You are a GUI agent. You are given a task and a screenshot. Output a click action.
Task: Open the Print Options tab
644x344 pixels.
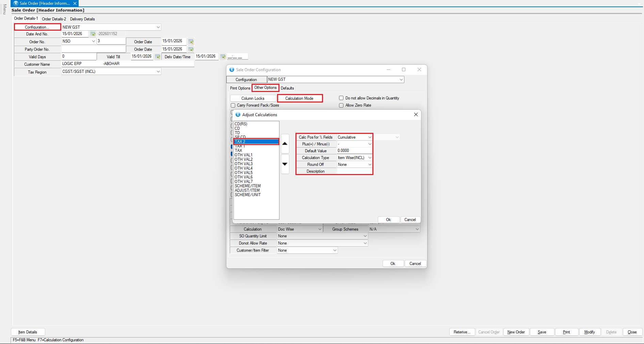[240, 88]
